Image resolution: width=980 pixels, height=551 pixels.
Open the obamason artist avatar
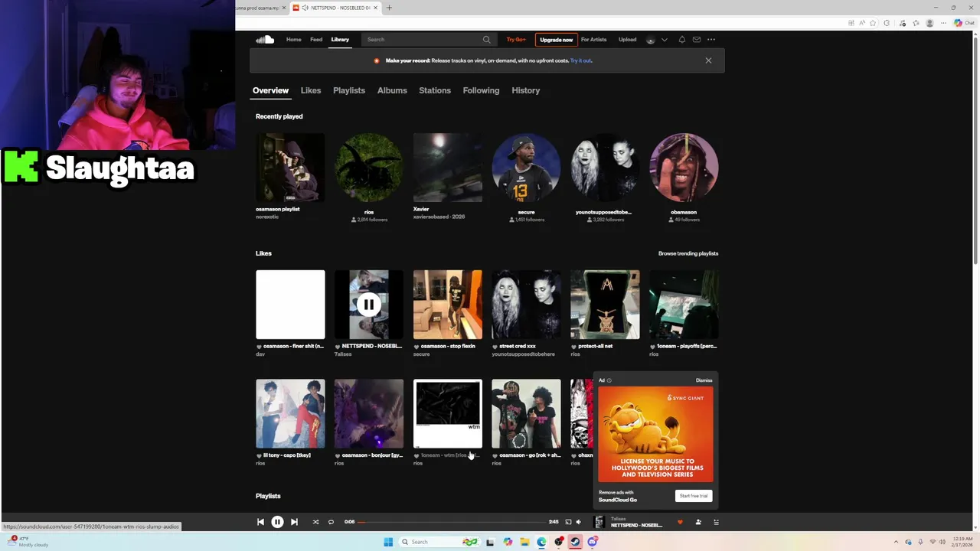(x=684, y=168)
